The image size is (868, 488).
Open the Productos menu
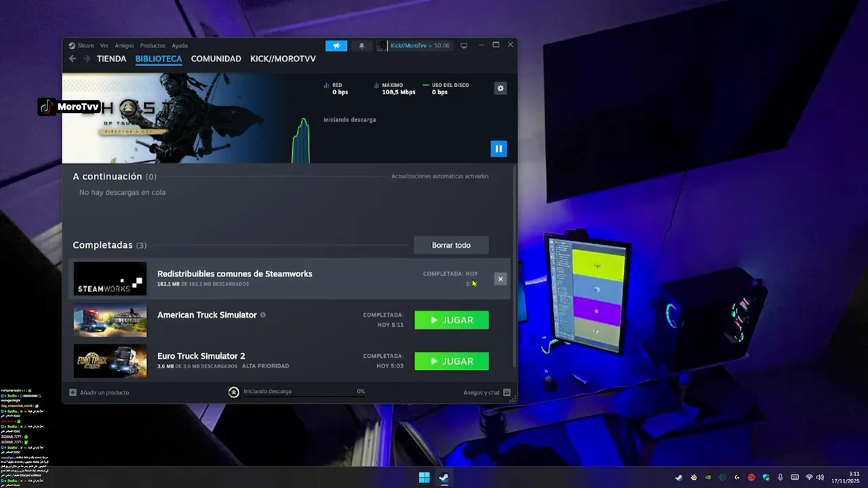pos(153,45)
